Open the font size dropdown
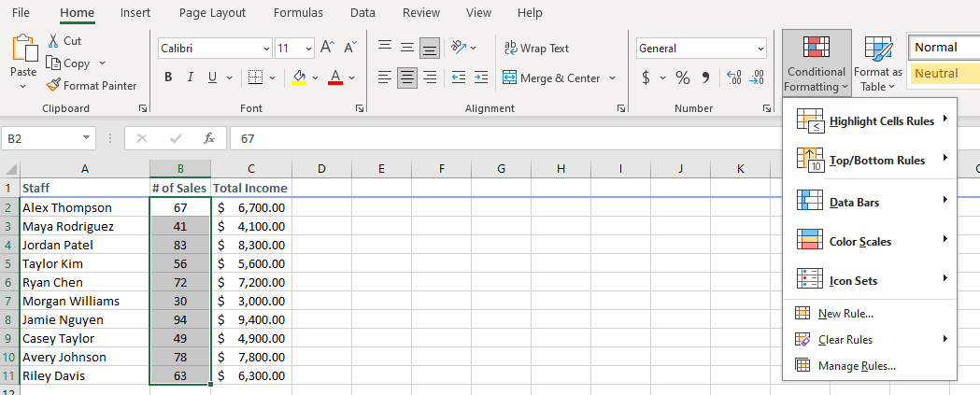Viewport: 980px width, 395px height. point(308,49)
